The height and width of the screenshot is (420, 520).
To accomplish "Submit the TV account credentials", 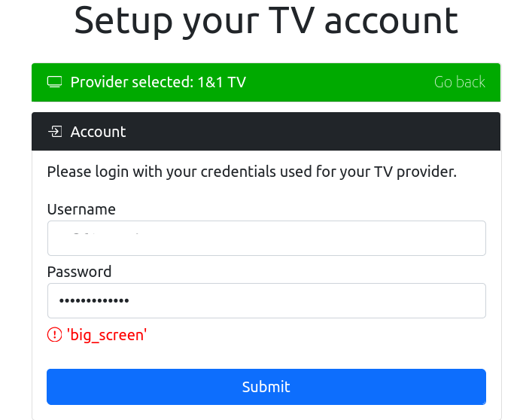I will coord(266,387).
